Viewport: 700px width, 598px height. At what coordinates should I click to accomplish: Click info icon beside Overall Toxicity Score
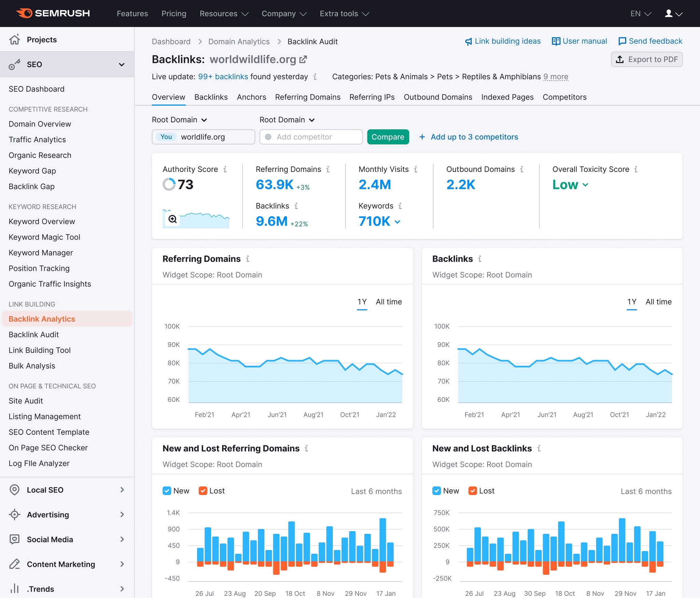click(x=636, y=169)
